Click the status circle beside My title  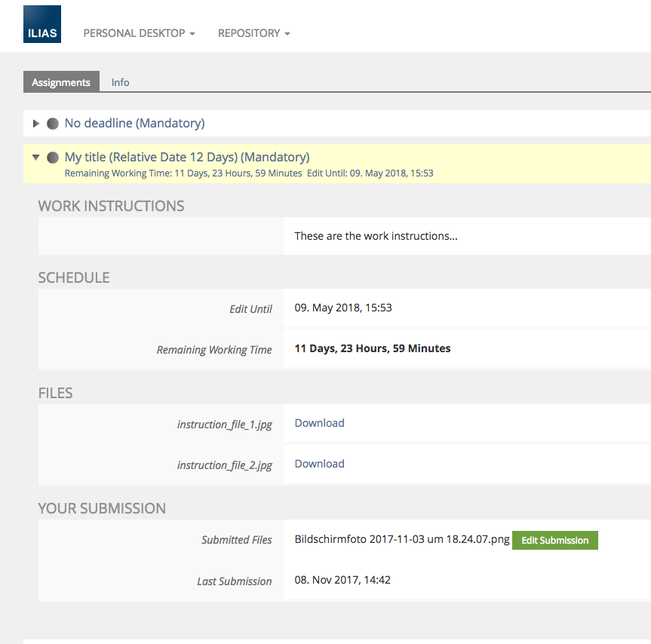point(53,158)
